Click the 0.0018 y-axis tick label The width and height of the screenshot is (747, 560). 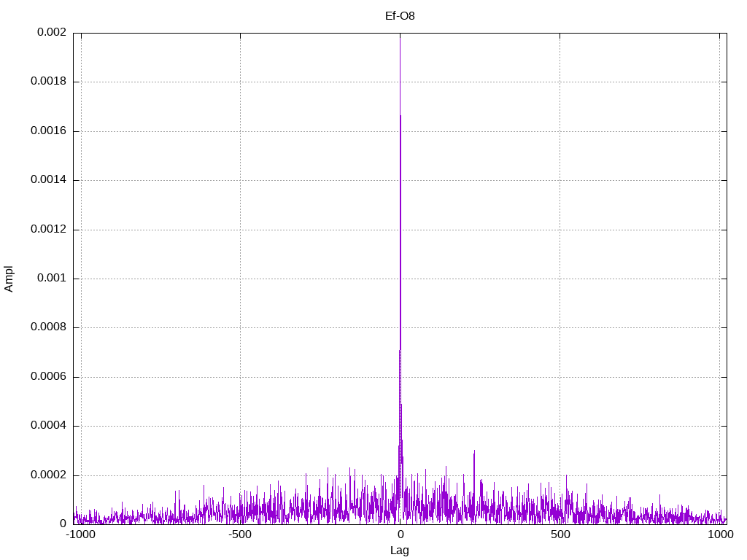tap(48, 82)
